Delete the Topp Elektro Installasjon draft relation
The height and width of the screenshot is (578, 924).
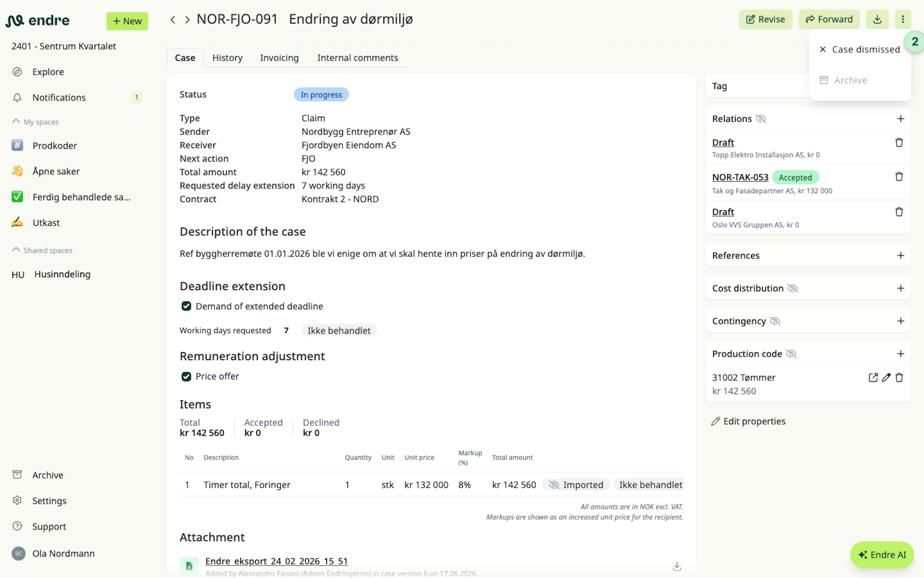(x=899, y=143)
